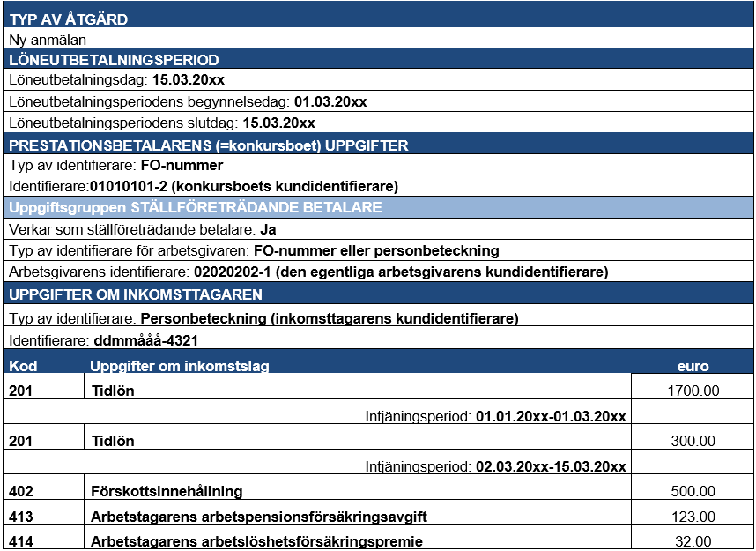Select the 300.00 Tidlön amount cell

pyautogui.click(x=692, y=441)
